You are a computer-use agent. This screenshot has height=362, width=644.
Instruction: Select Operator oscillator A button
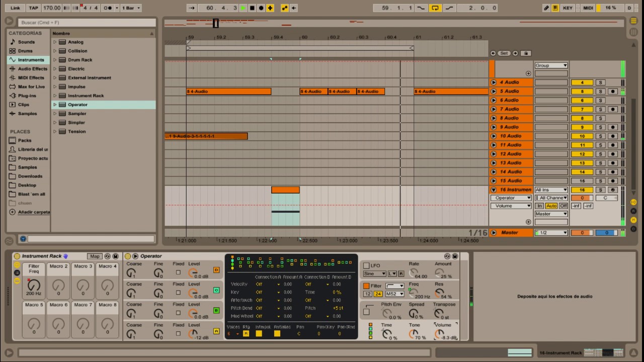point(216,331)
